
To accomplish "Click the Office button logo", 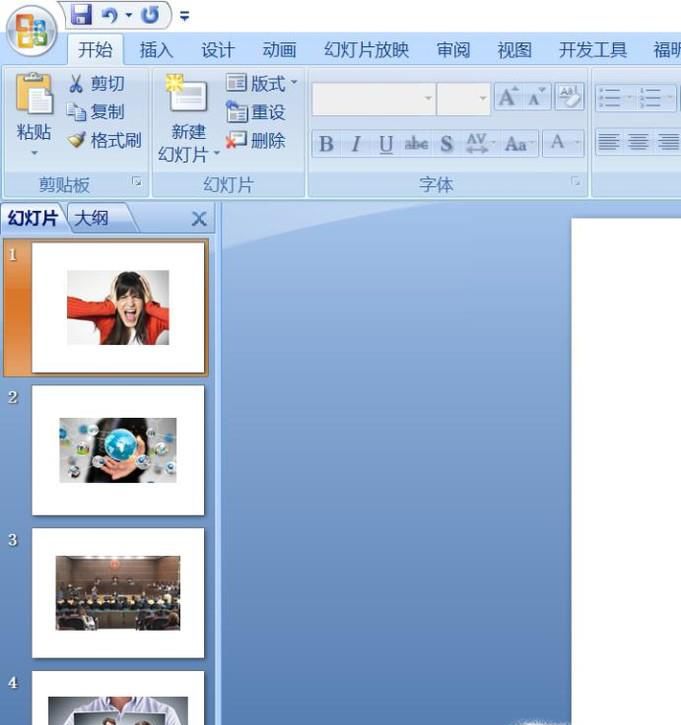I will point(31,31).
